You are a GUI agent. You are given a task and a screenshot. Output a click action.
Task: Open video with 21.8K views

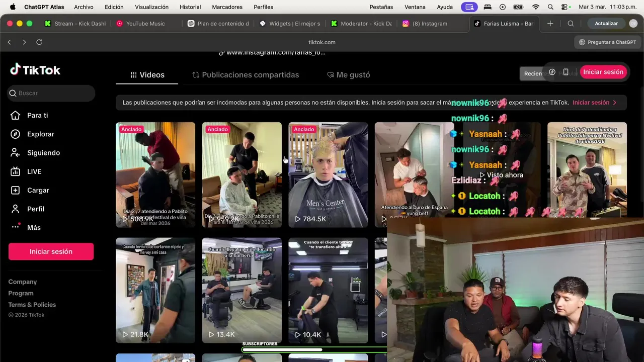point(155,290)
